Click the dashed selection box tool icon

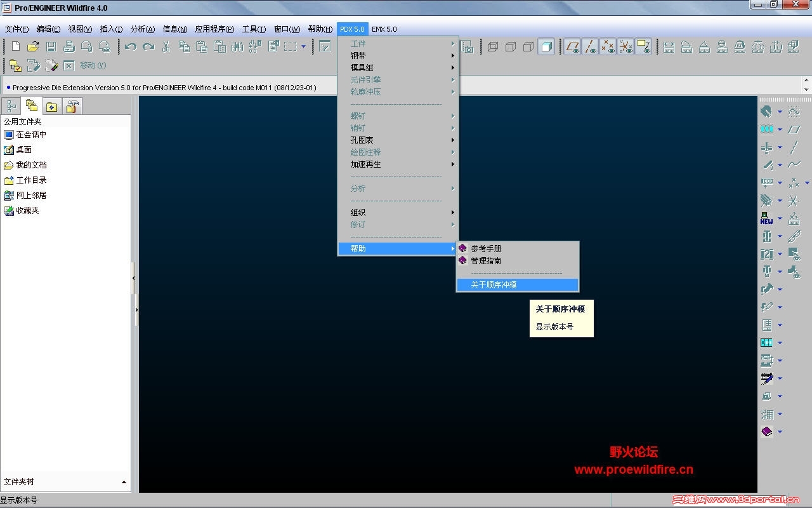(x=291, y=46)
